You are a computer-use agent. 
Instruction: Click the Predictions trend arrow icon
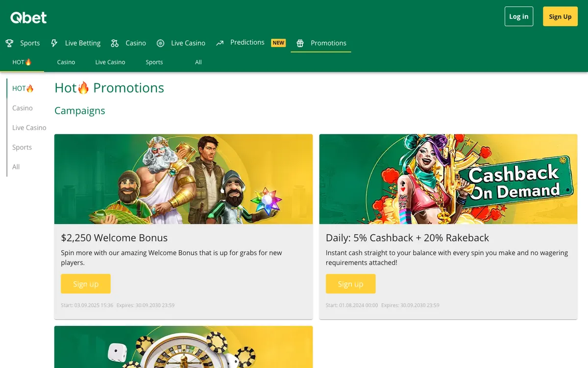[x=220, y=43]
